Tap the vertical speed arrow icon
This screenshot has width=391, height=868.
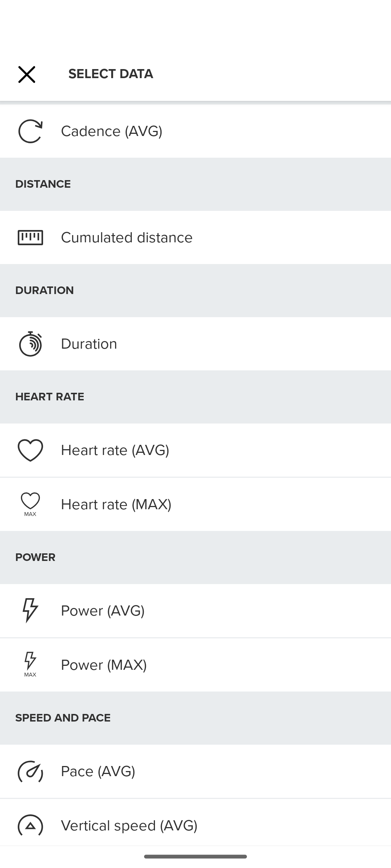coord(30,826)
